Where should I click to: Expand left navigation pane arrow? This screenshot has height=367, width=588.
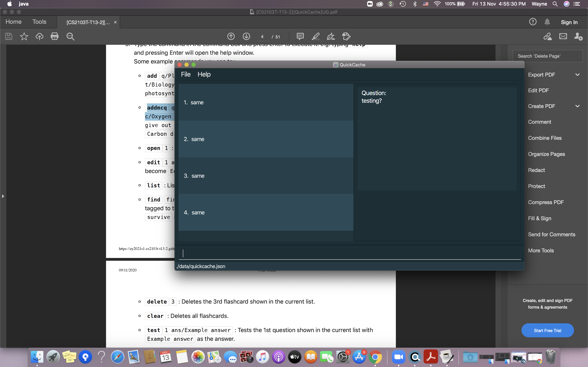(3, 196)
